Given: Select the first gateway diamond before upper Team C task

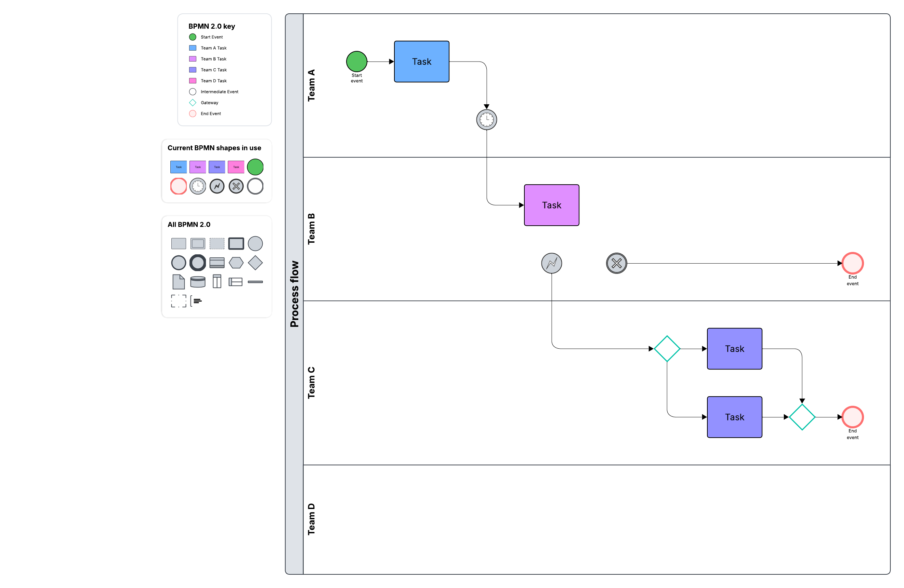Looking at the screenshot, I should click(667, 348).
